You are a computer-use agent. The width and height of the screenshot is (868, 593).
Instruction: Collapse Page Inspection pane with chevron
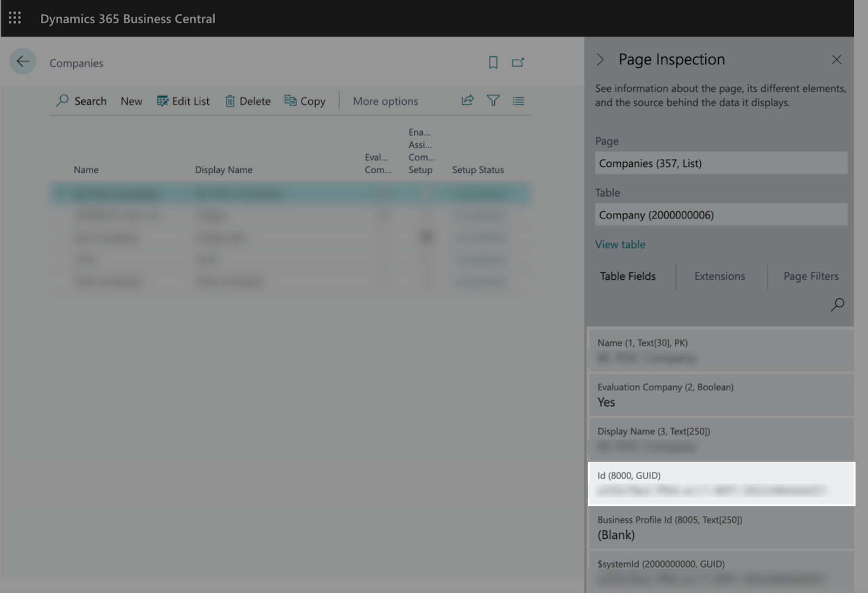pyautogui.click(x=600, y=60)
